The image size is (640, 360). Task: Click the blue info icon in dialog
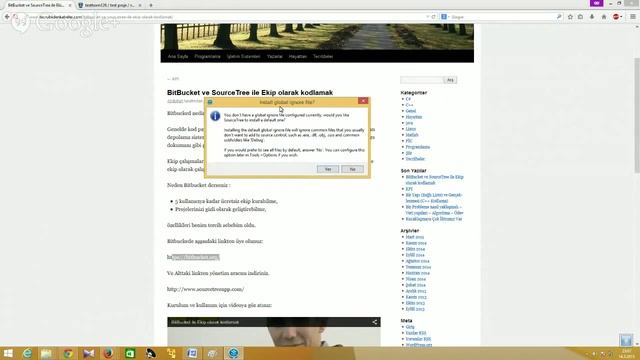tap(215, 116)
